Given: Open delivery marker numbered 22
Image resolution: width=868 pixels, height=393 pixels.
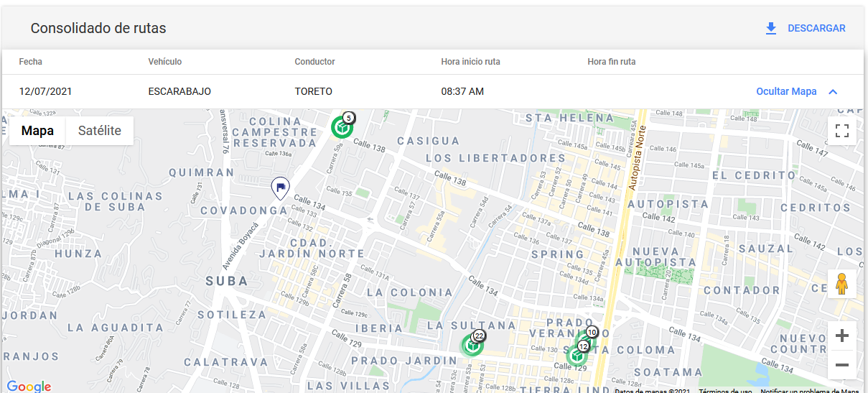Looking at the screenshot, I should pyautogui.click(x=472, y=346).
